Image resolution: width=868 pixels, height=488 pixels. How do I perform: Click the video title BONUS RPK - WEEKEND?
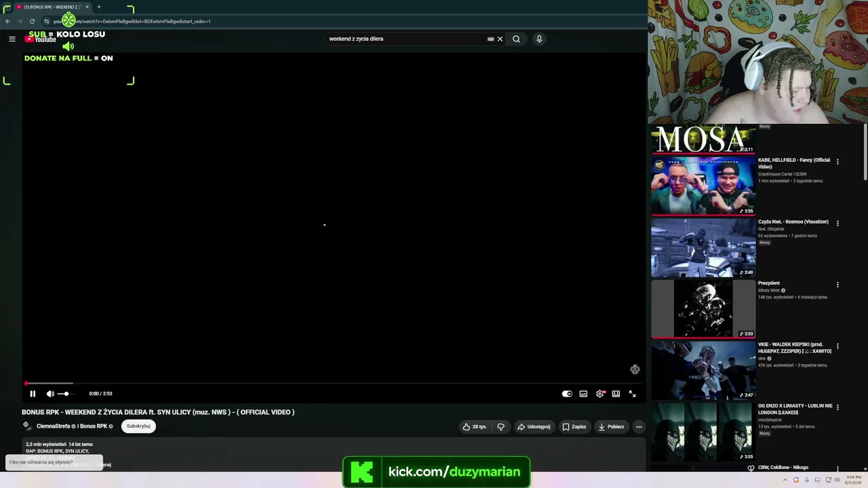click(158, 412)
